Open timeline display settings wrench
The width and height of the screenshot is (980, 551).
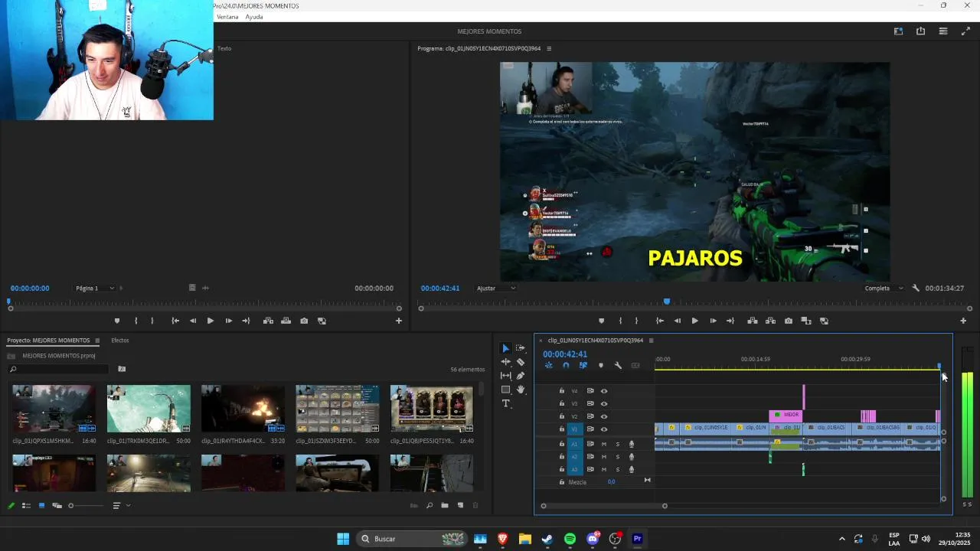(x=618, y=366)
